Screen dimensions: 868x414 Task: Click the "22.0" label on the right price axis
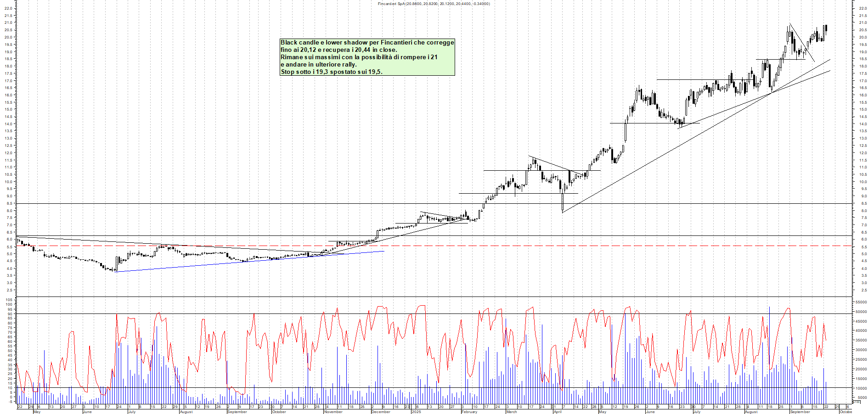(862, 8)
